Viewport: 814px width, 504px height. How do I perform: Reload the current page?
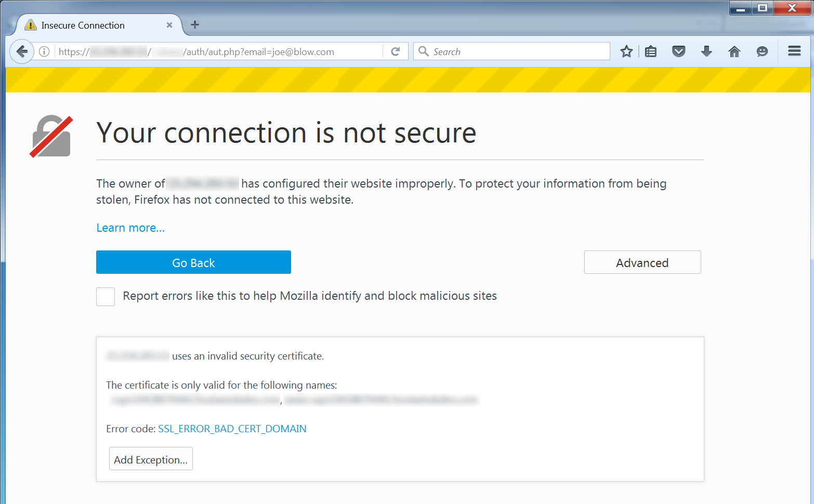395,51
